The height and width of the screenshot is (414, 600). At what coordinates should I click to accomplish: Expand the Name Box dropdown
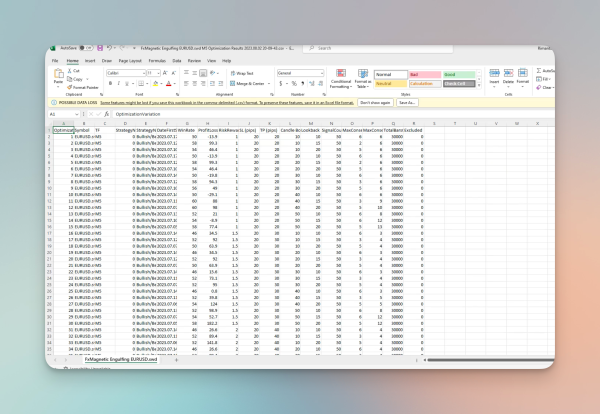point(77,114)
